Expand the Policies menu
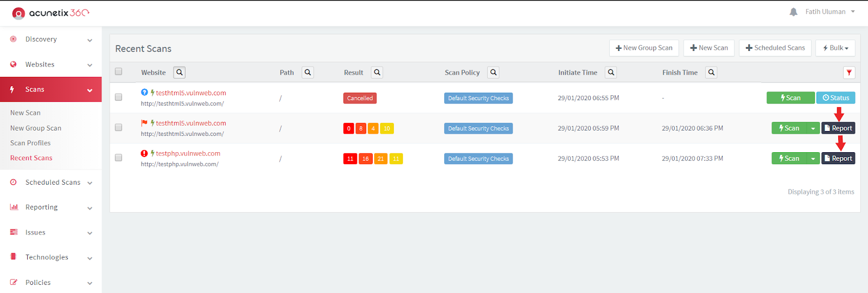 90,283
